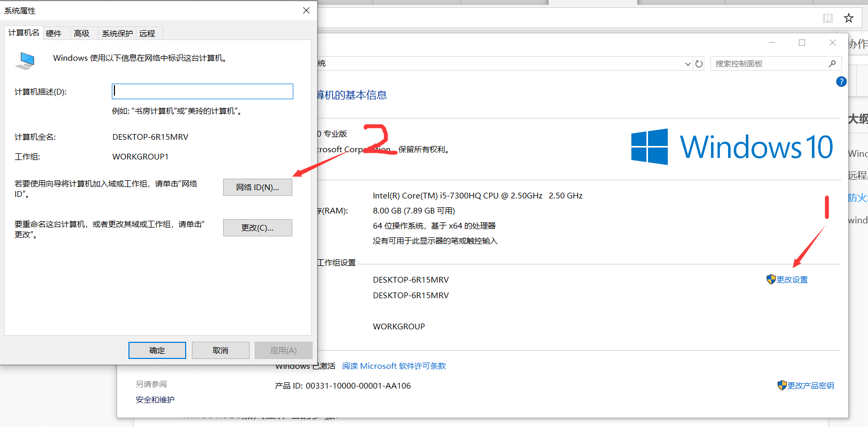The image size is (868, 427).
Task: Confirm with the 确定 button
Action: pyautogui.click(x=157, y=351)
